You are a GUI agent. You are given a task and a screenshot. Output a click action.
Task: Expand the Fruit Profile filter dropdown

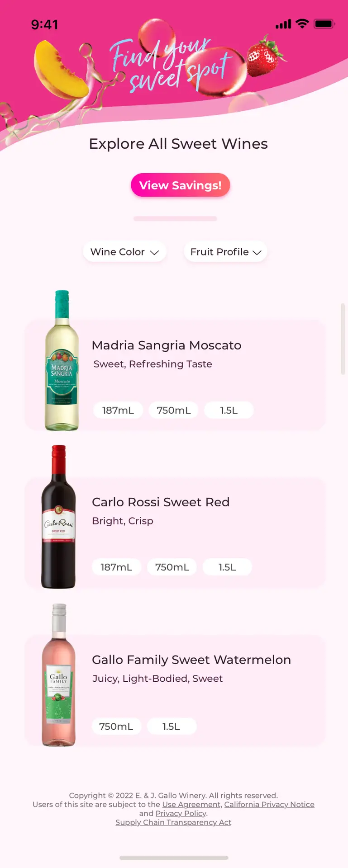(x=225, y=252)
